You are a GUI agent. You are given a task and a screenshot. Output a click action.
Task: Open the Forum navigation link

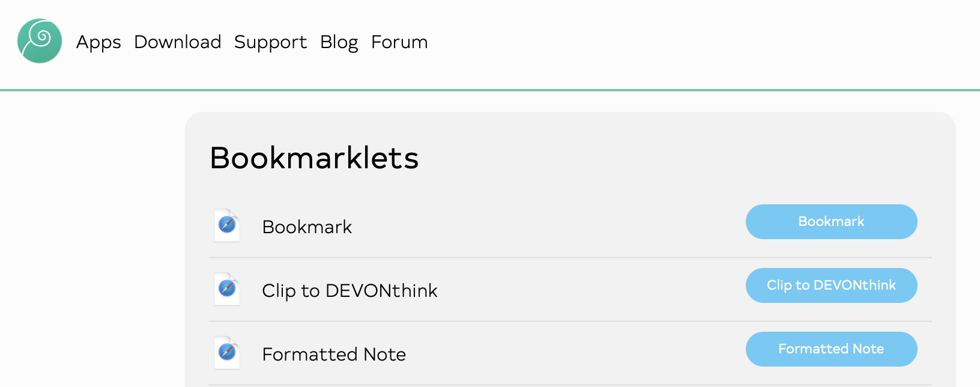399,42
